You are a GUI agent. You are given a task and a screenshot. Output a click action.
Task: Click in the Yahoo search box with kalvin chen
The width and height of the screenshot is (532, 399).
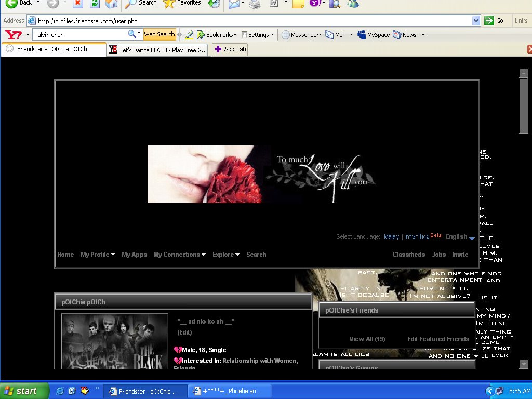(80, 35)
